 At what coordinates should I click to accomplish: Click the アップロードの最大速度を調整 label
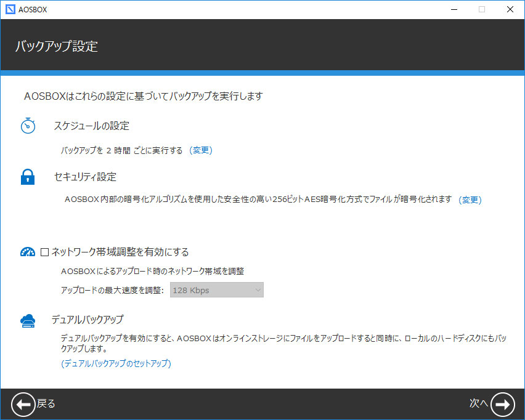112,290
